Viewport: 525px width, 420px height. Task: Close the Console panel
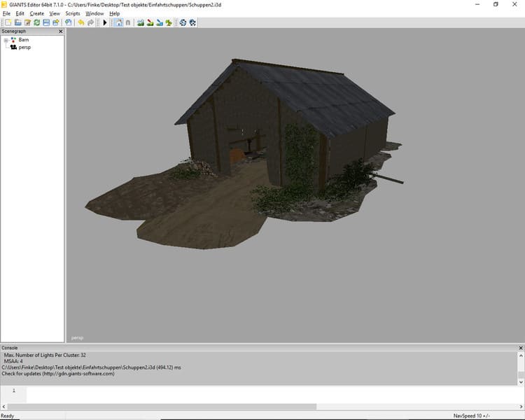(x=520, y=348)
